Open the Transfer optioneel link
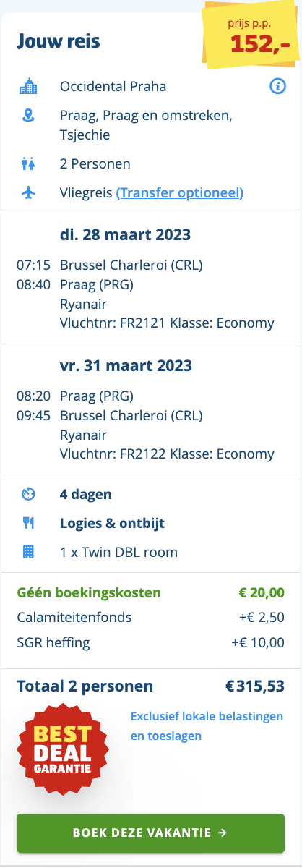The image size is (302, 868). (179, 192)
